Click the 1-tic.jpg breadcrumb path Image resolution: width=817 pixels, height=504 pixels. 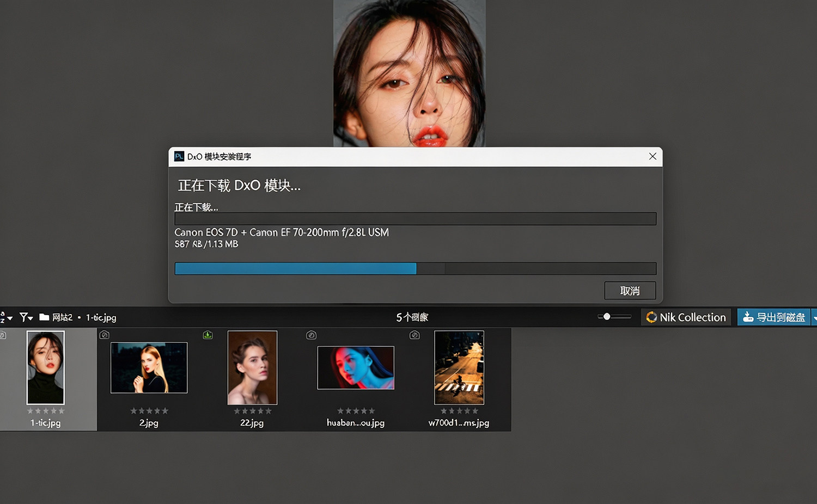[x=101, y=317]
